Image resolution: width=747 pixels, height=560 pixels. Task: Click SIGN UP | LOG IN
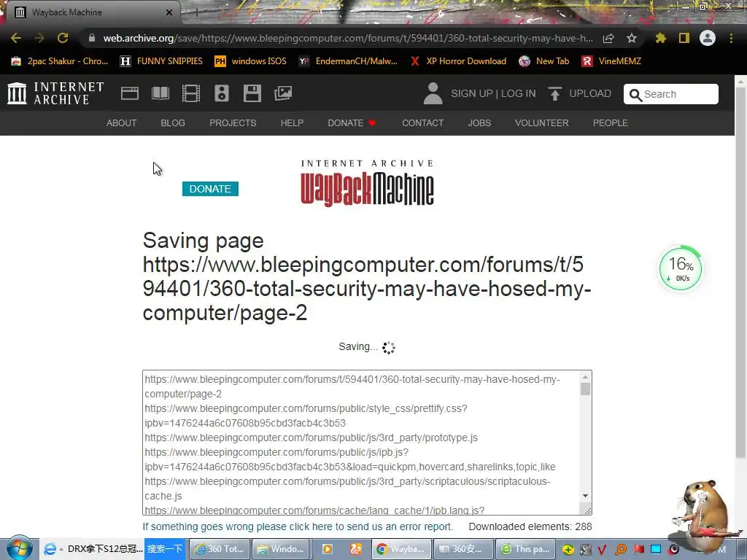(x=493, y=93)
